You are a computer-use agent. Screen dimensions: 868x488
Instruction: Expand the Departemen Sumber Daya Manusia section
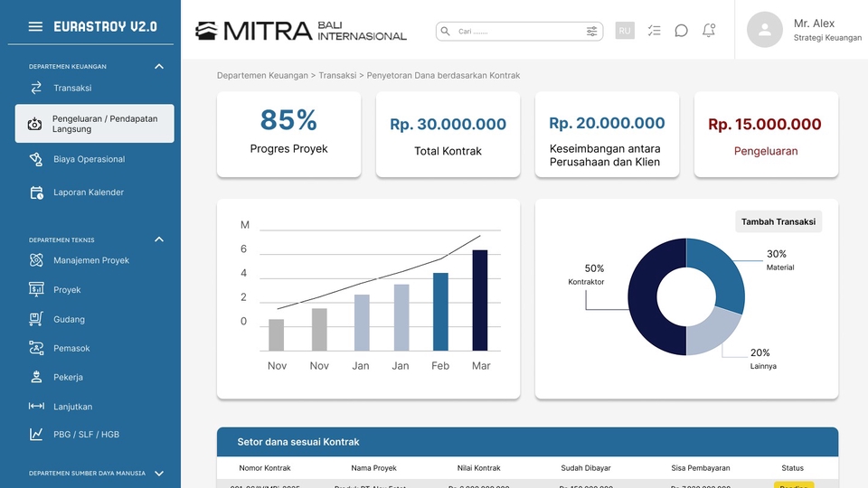pyautogui.click(x=159, y=474)
